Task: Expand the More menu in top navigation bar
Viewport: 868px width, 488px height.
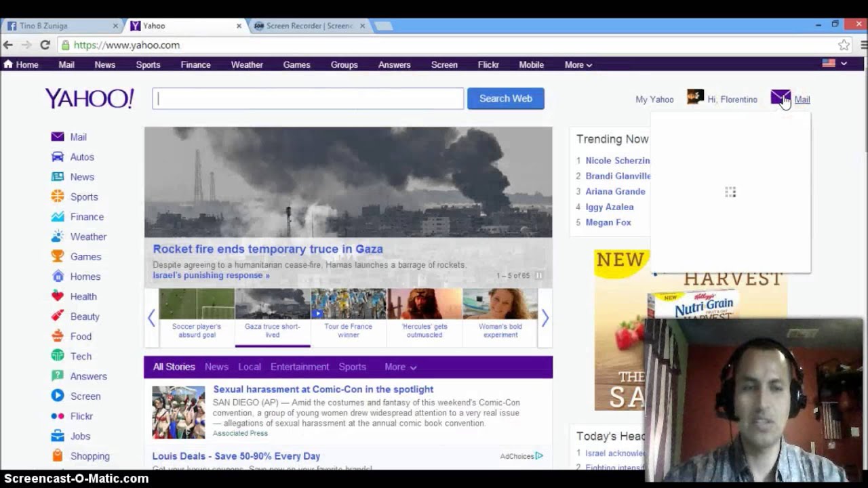Action: 578,65
